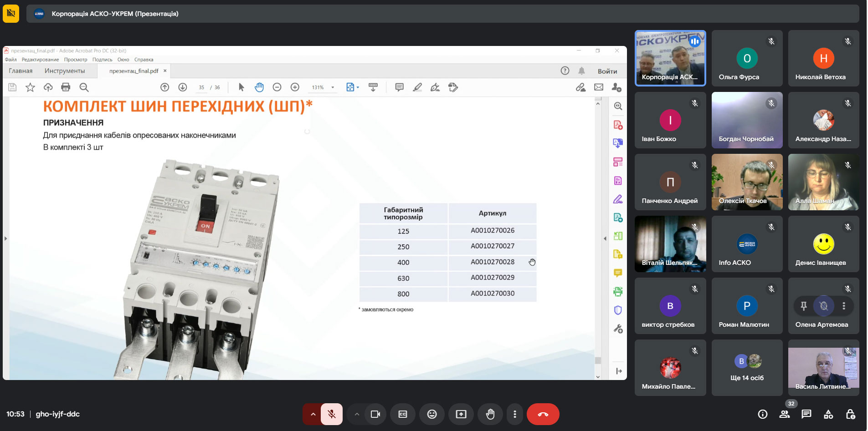Open More Tools wrench in sidebar
Viewport: 868px width, 431px height.
pyautogui.click(x=618, y=329)
